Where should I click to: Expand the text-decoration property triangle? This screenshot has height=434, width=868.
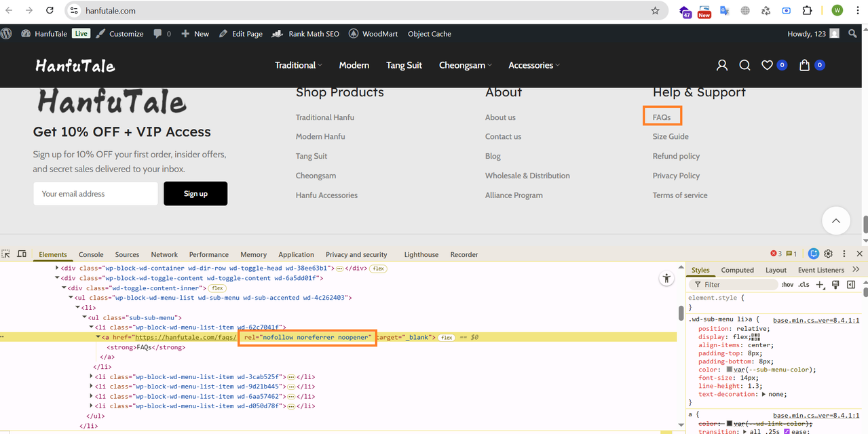(x=765, y=394)
